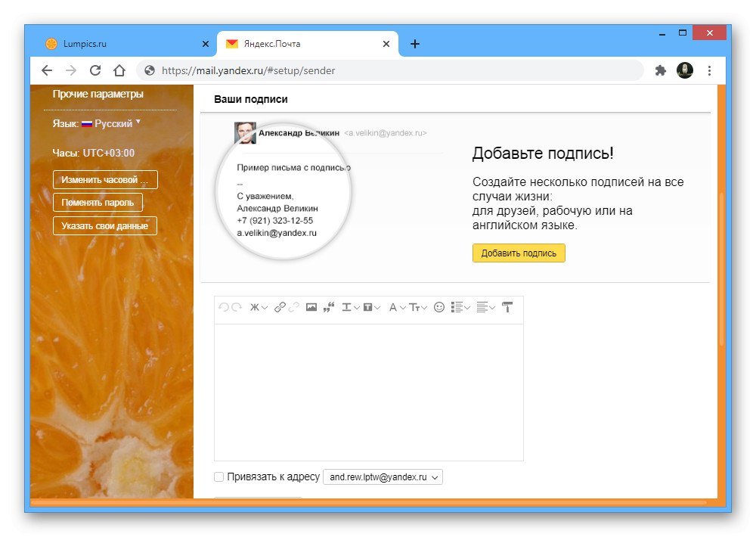Click the 'Часы: UTC+03:00' text

click(x=94, y=153)
